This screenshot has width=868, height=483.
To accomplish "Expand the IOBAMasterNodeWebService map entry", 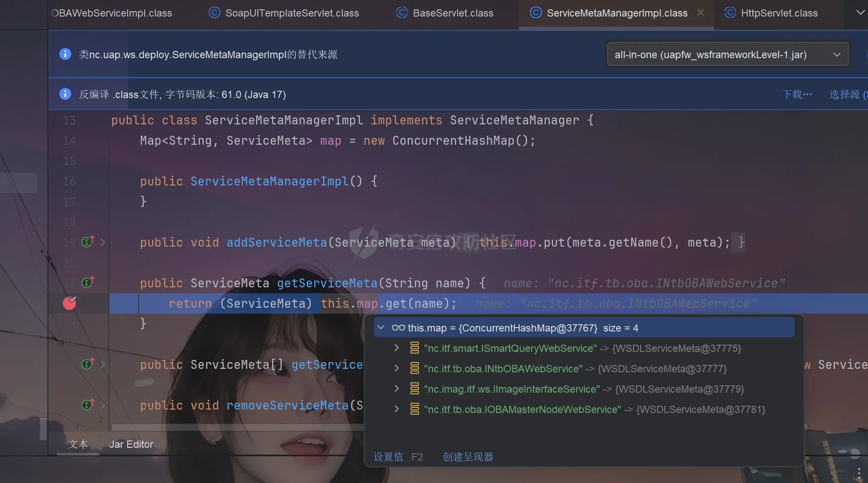I will pyautogui.click(x=396, y=409).
